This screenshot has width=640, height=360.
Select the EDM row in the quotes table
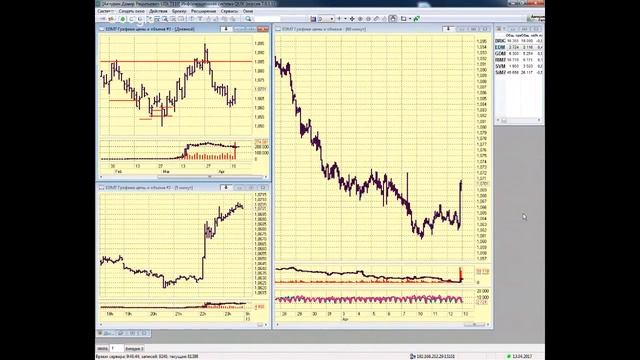tap(519, 47)
